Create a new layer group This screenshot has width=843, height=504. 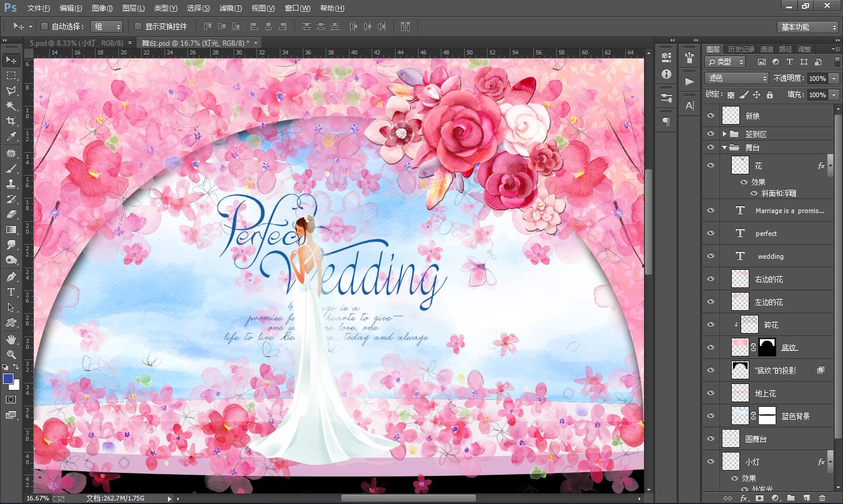[791, 498]
